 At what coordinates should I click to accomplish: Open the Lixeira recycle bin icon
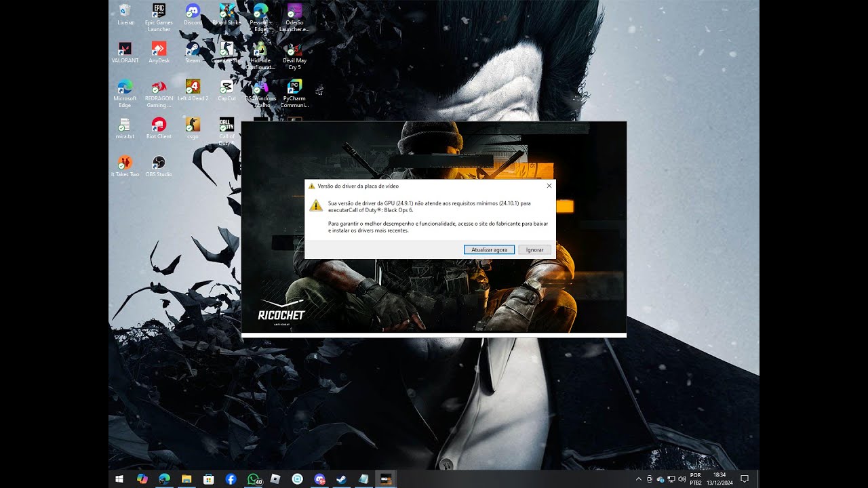click(125, 15)
